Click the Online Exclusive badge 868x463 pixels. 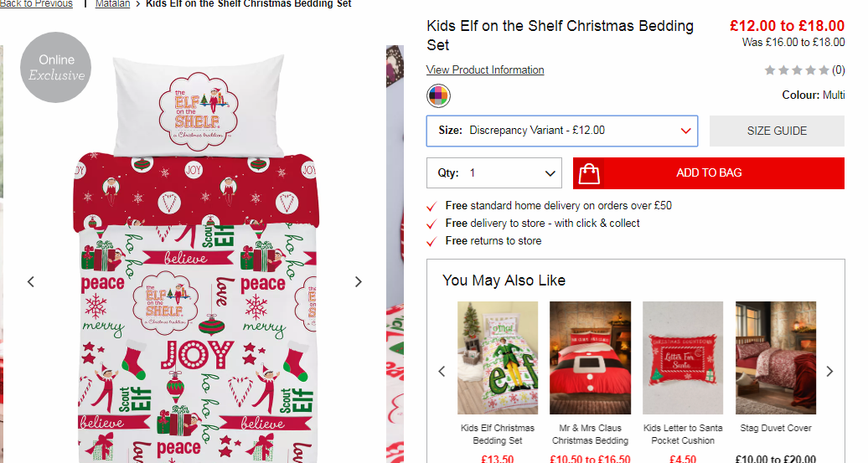click(56, 68)
